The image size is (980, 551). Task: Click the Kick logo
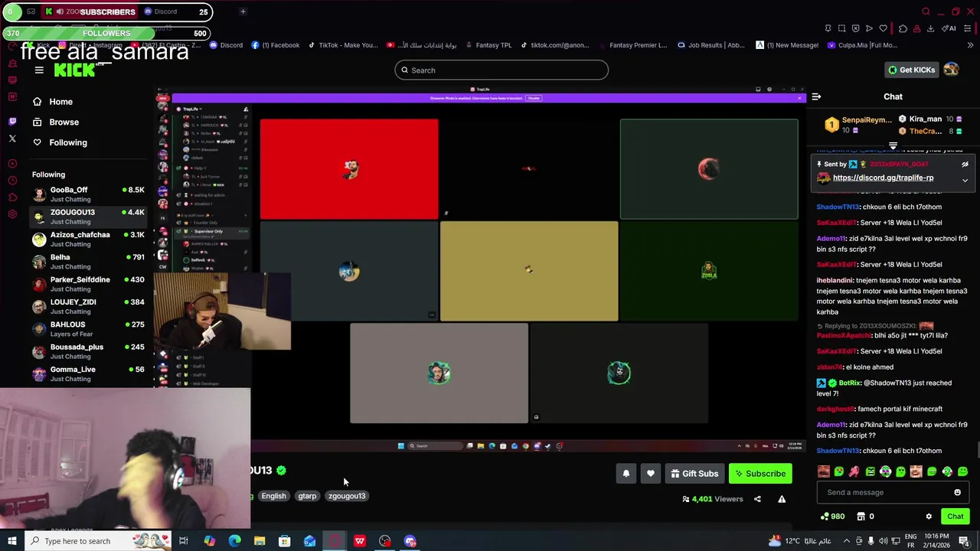coord(74,70)
